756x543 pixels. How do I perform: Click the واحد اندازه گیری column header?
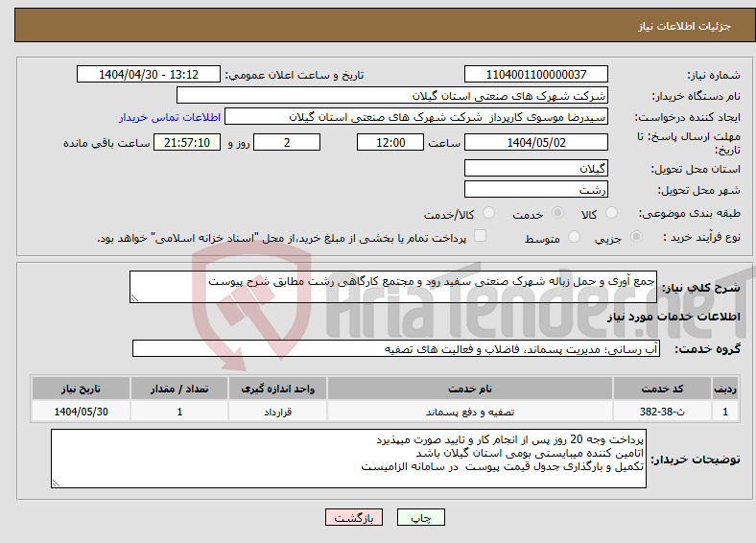pyautogui.click(x=277, y=389)
